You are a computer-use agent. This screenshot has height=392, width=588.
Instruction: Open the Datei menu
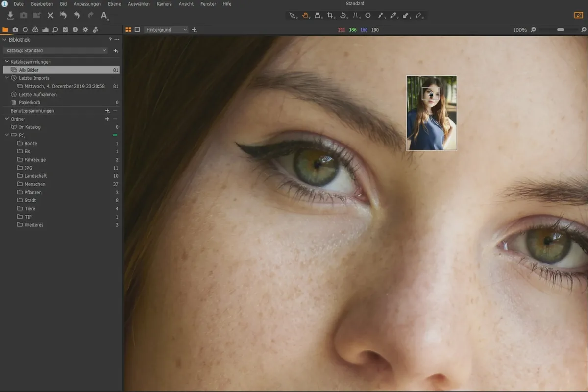tap(19, 4)
